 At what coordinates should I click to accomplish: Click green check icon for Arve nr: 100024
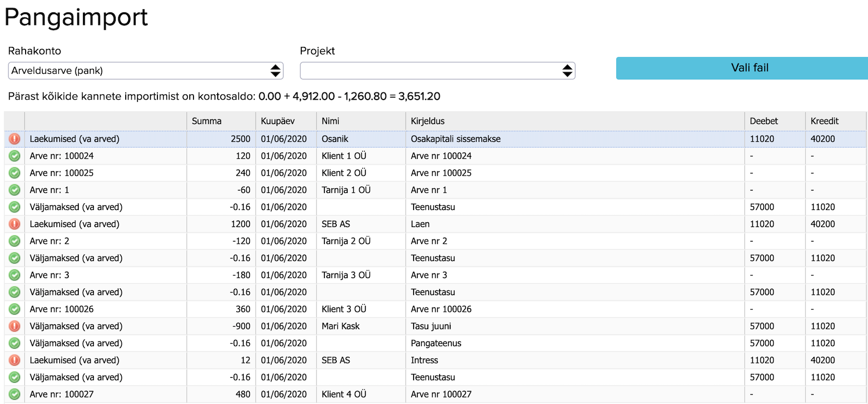15,156
